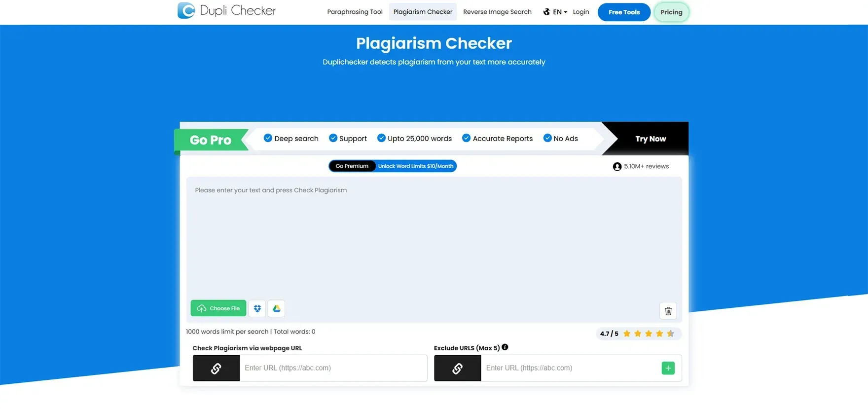The width and height of the screenshot is (868, 409).
Task: Open the Free Tools menu
Action: coord(624,12)
